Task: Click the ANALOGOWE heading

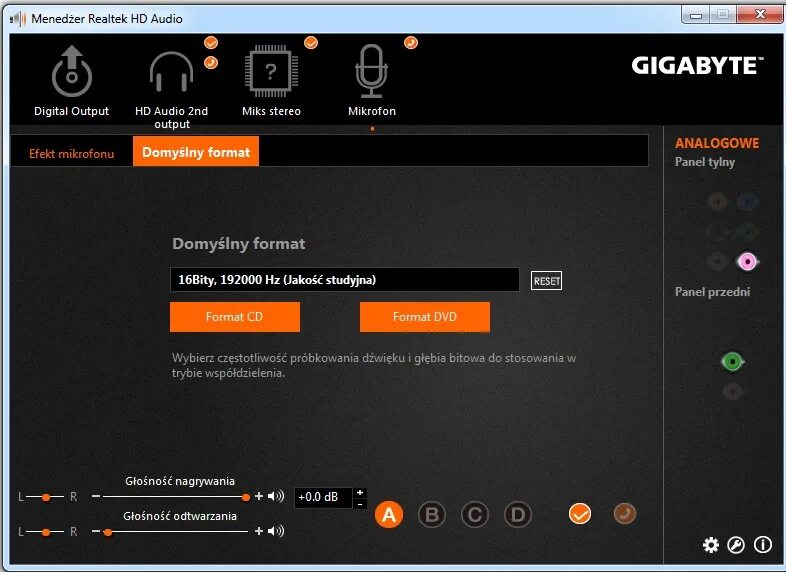Action: coord(717,143)
